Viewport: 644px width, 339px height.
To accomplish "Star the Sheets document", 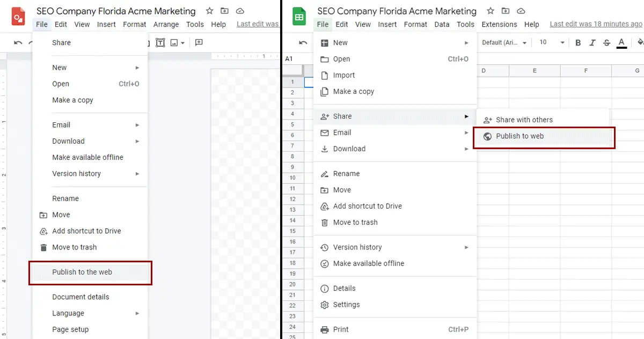I will pyautogui.click(x=491, y=11).
